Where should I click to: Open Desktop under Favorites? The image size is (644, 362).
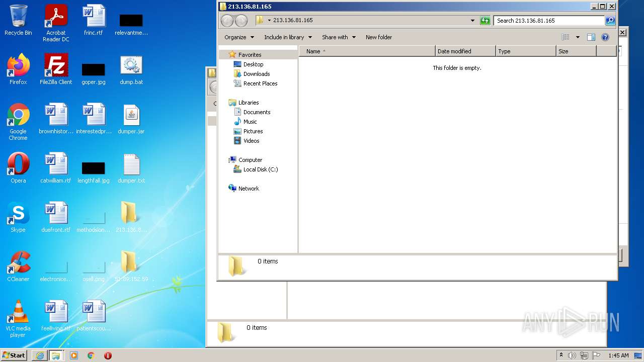pyautogui.click(x=253, y=64)
